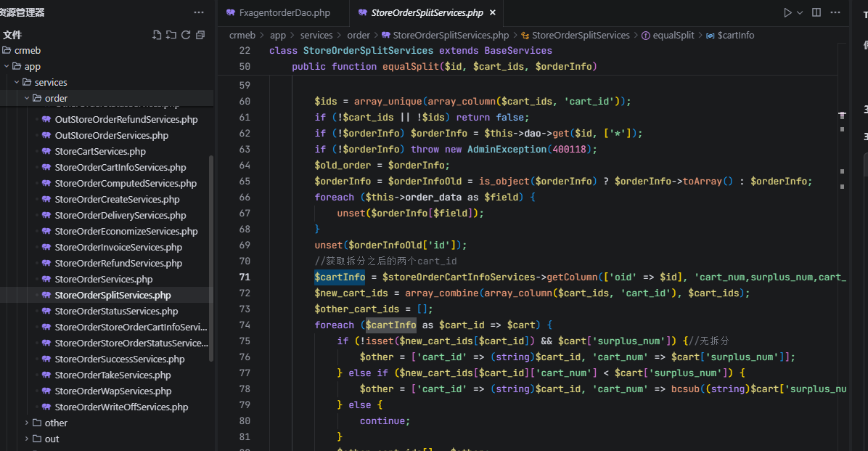
Task: Click the New Folder icon in explorer header
Action: tap(171, 35)
